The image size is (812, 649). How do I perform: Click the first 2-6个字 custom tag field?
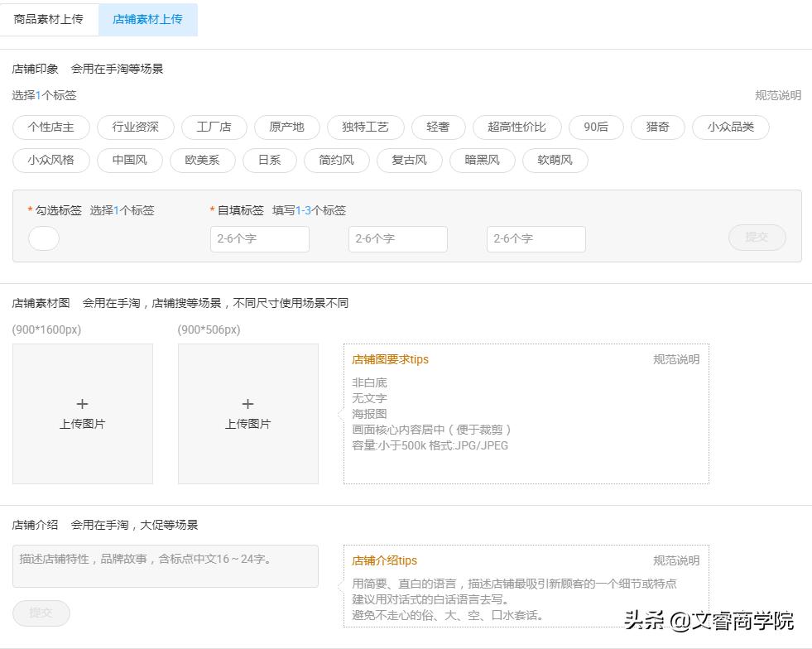[259, 238]
